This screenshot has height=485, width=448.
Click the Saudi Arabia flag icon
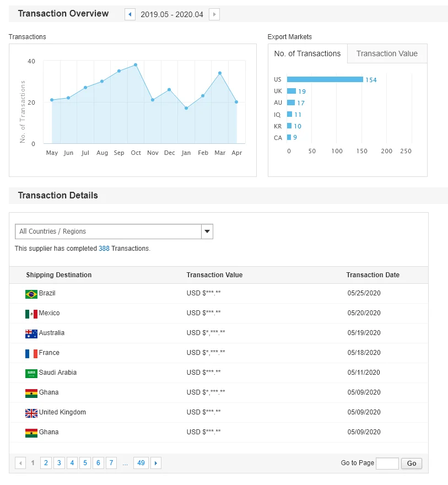pyautogui.click(x=31, y=373)
